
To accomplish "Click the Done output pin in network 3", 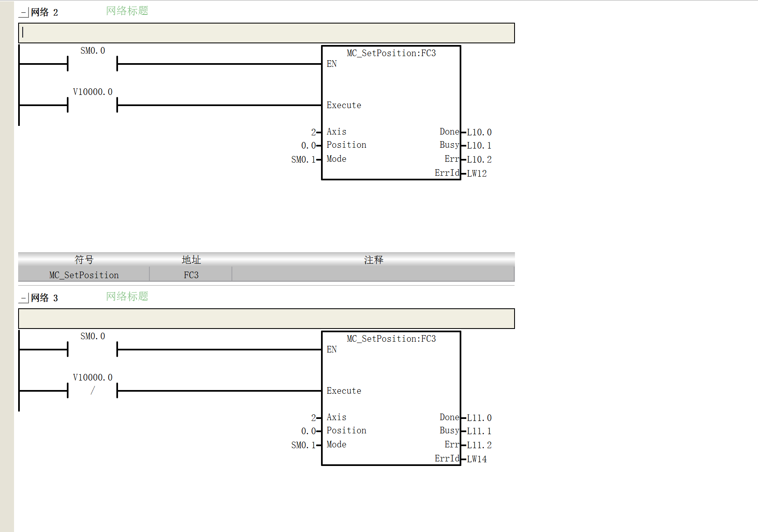I will click(449, 417).
